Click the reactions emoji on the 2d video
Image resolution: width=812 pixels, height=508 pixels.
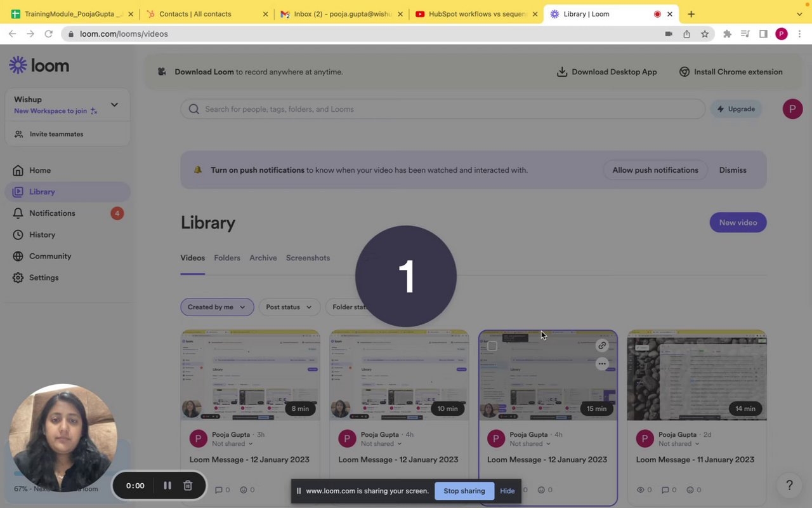(x=690, y=490)
